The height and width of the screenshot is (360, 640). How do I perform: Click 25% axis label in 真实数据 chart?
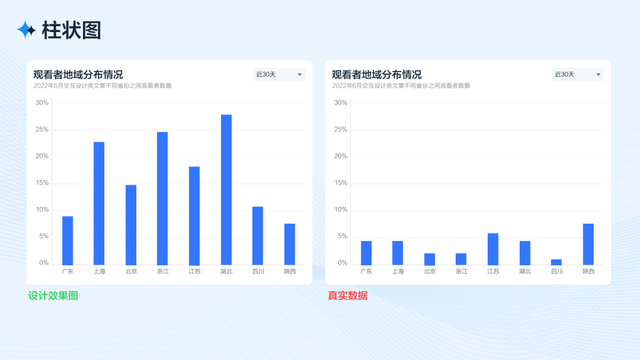(341, 129)
